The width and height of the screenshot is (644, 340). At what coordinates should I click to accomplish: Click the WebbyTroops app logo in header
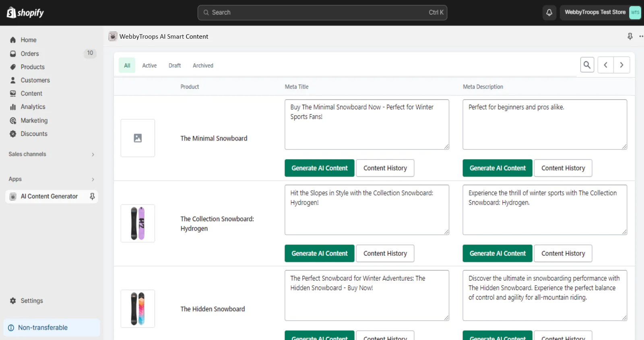pos(113,36)
